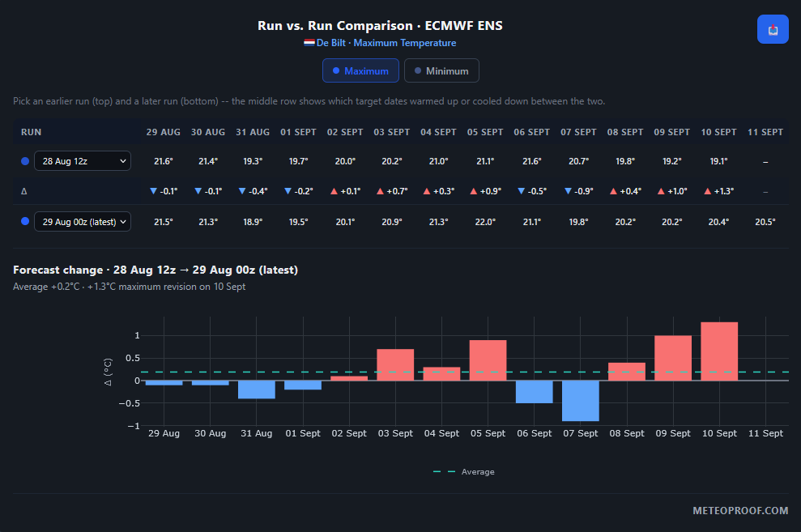
Task: Click the 09 Sept red bar
Action: point(673,358)
